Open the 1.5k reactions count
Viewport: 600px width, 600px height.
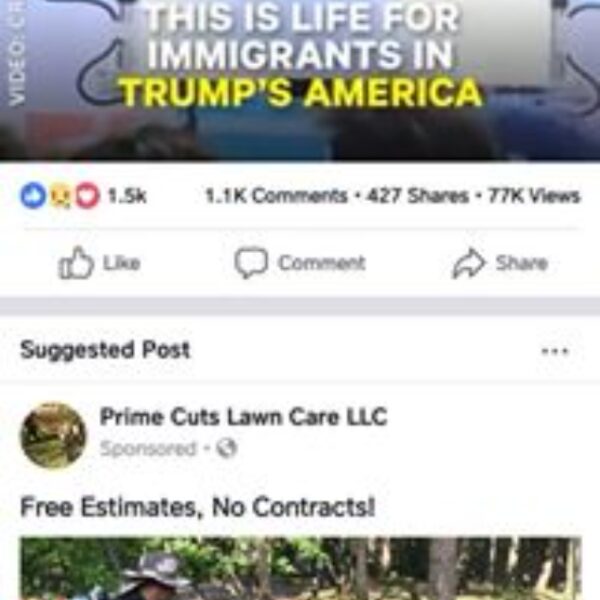point(127,196)
